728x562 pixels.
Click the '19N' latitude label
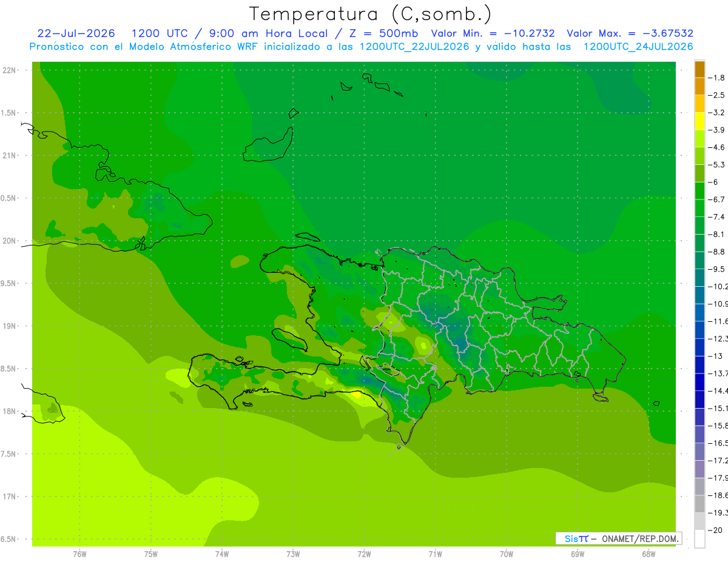[x=9, y=326]
